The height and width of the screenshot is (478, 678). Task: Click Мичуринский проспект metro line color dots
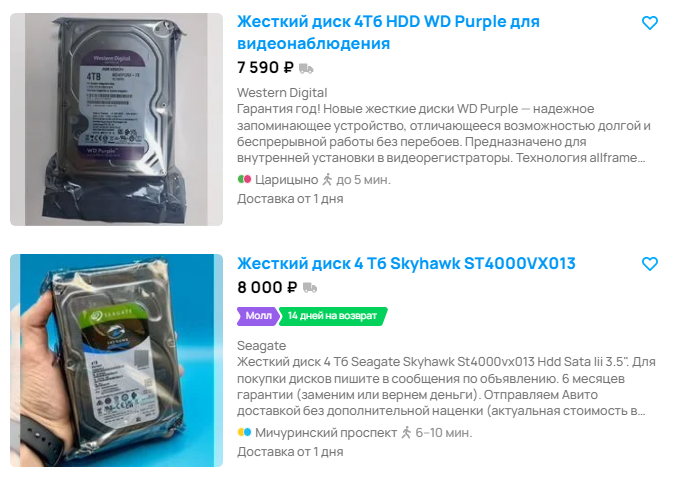coord(244,433)
